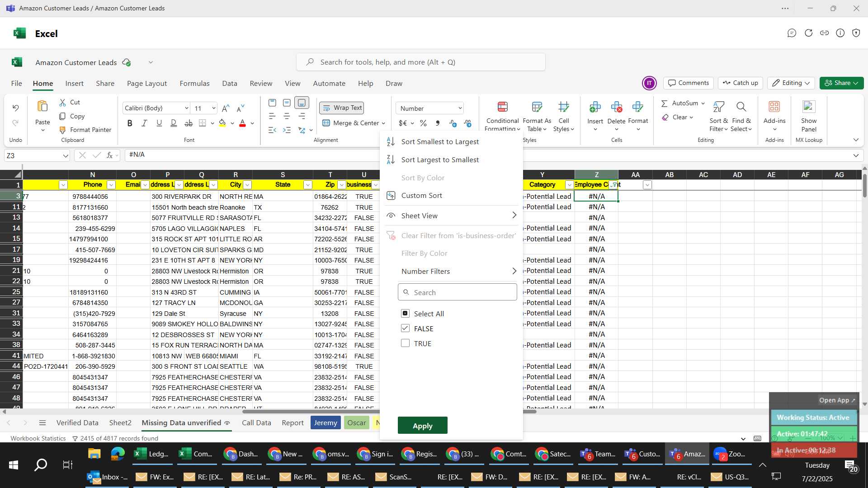This screenshot has height=488, width=868.
Task: Align text to bottom icon
Action: tap(302, 103)
